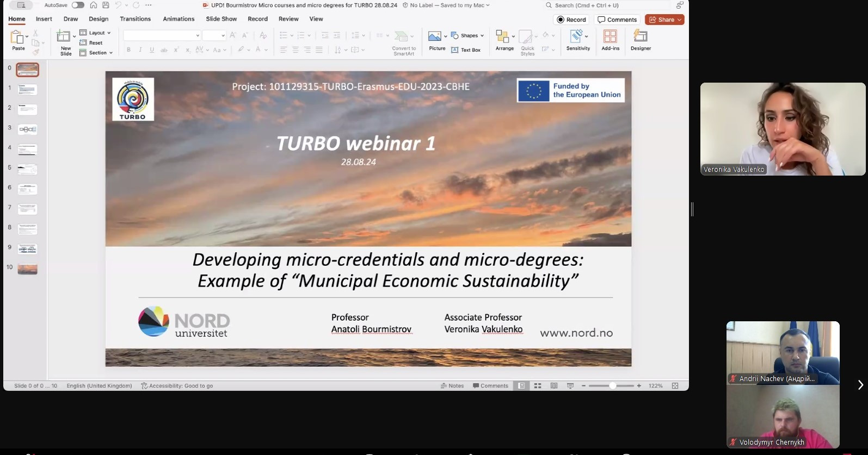
Task: Switch to Slide Sorter view icon
Action: (x=538, y=386)
